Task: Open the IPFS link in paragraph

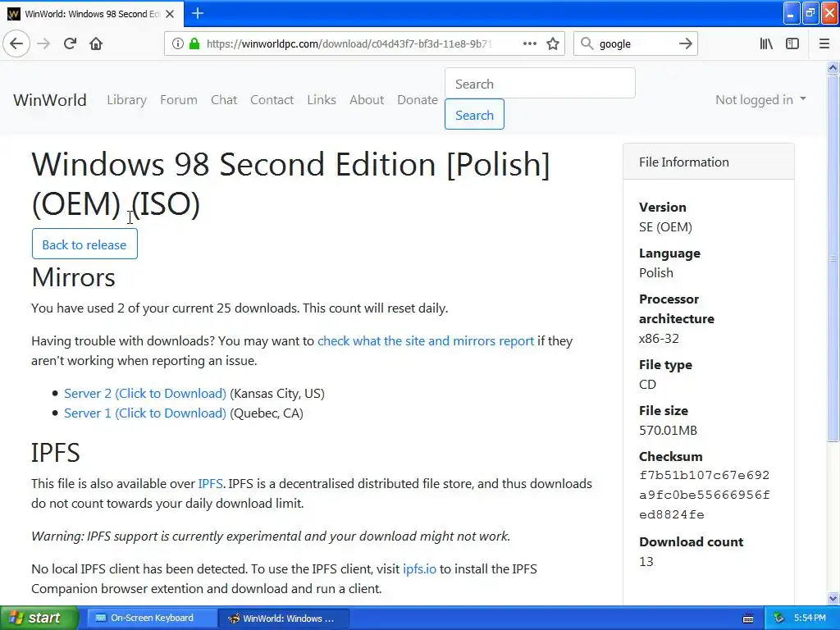Action: [210, 484]
